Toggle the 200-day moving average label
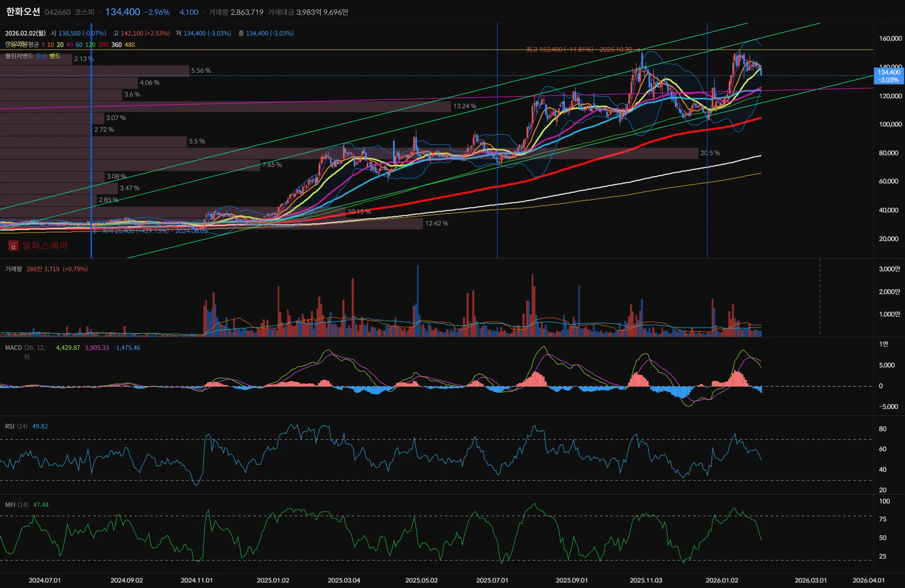 103,45
